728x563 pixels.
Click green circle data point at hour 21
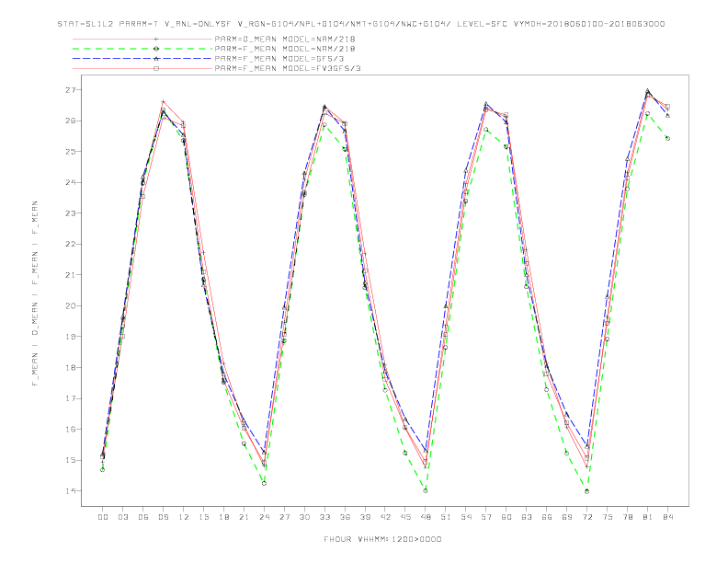244,443
